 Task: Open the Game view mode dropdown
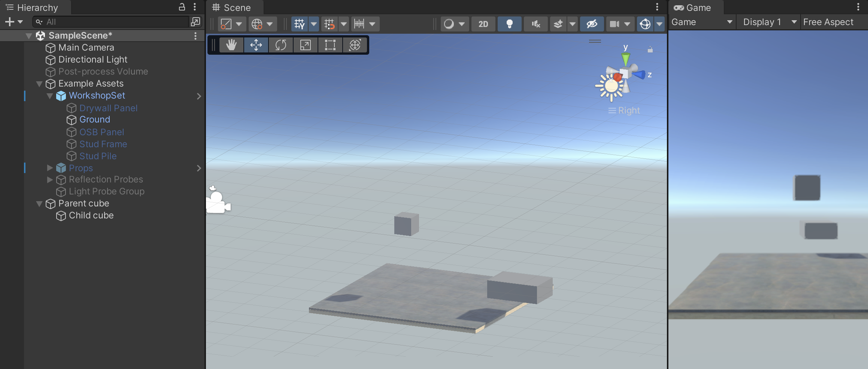coord(702,22)
